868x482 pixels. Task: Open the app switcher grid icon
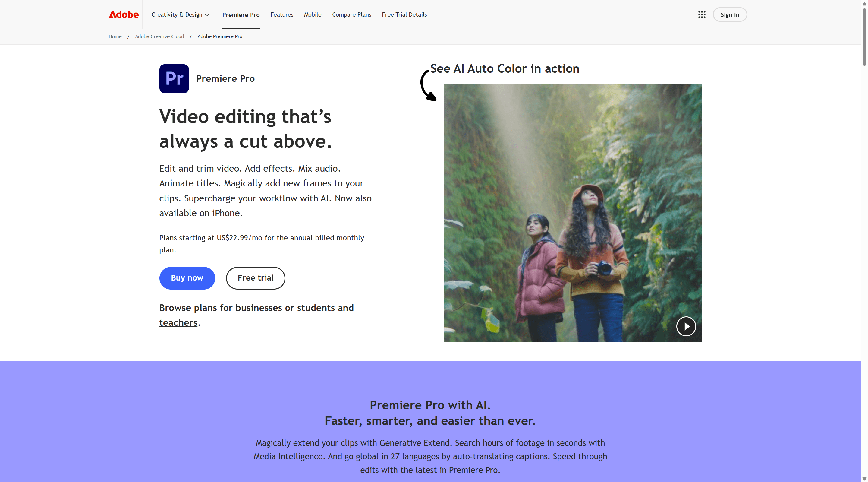702,14
